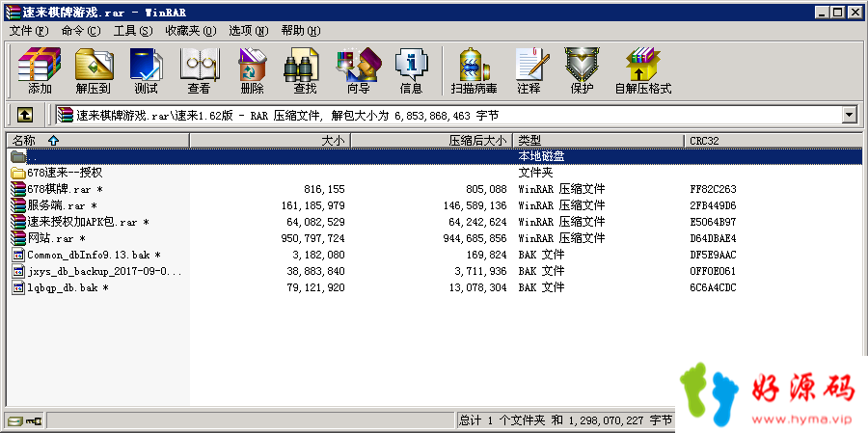Image resolution: width=868 pixels, height=433 pixels.
Task: Open the 命令(C) menu
Action: tap(81, 31)
